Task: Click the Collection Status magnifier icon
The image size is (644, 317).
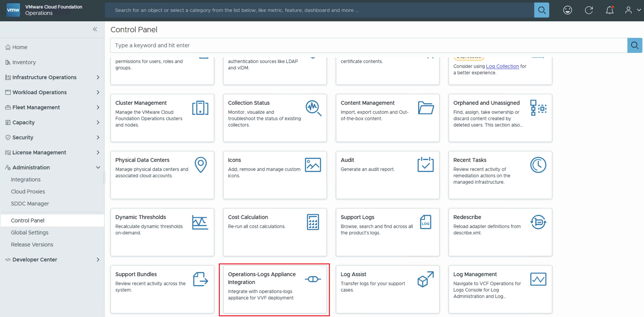Action: click(313, 108)
